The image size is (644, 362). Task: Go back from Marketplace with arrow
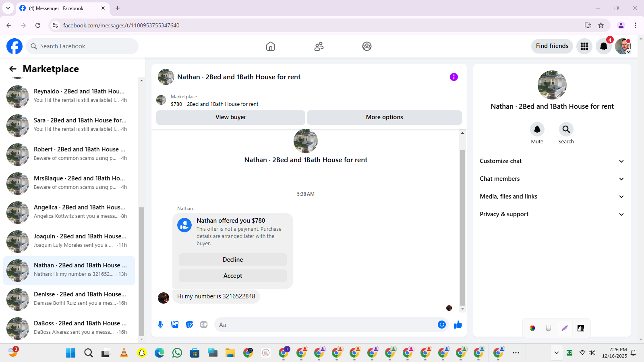(x=13, y=69)
